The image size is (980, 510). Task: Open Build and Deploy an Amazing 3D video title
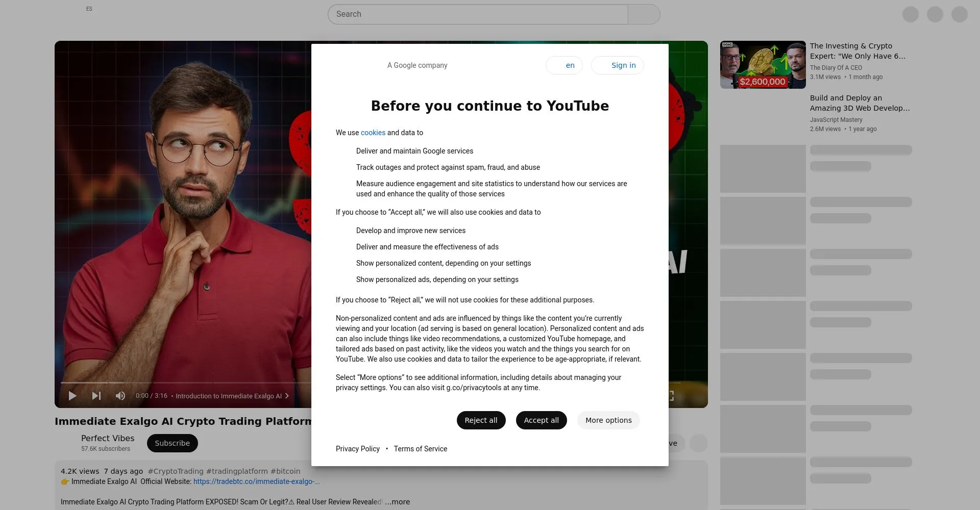coord(860,103)
